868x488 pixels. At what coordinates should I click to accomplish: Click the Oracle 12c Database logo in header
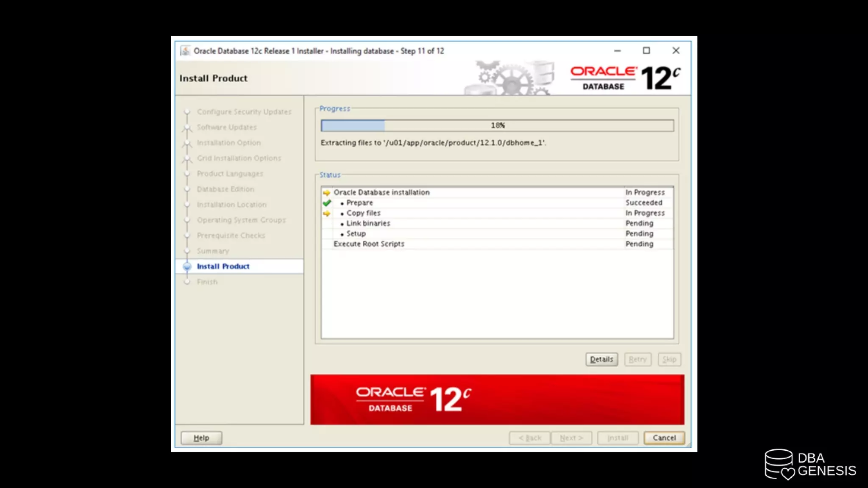[625, 78]
